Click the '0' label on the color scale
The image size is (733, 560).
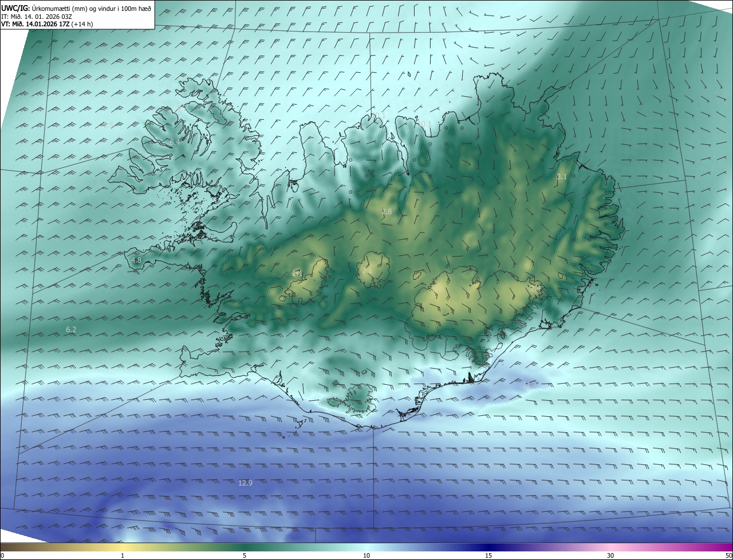pyautogui.click(x=2, y=555)
